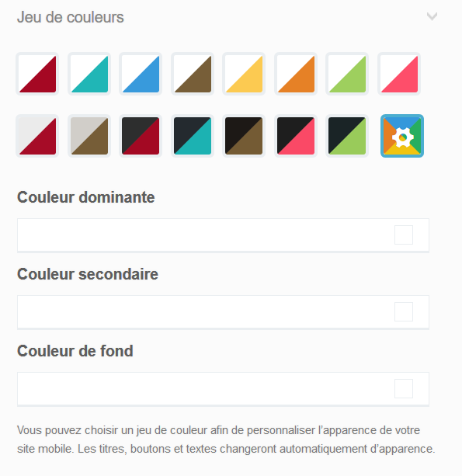Select the white and green color scheme

[x=347, y=74]
